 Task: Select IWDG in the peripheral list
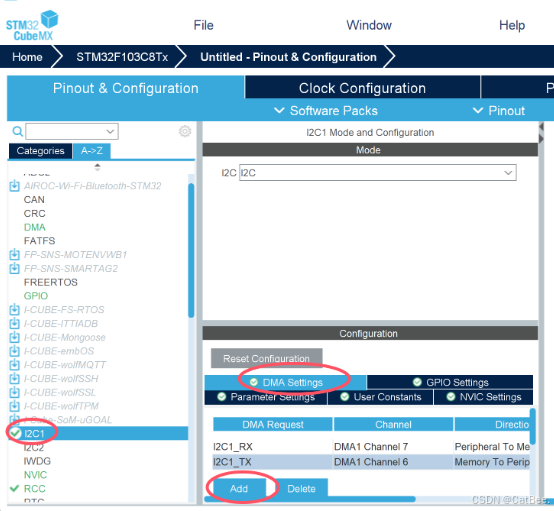coord(37,461)
